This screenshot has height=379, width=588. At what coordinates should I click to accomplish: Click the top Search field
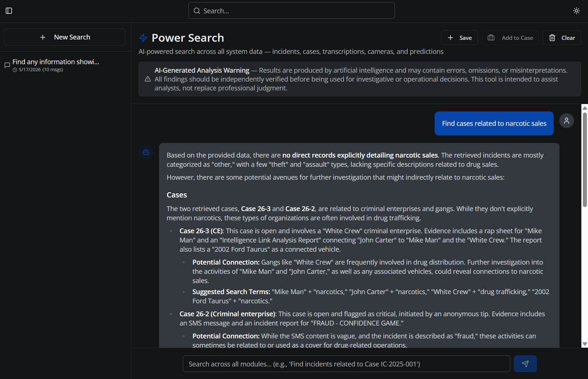coord(291,11)
